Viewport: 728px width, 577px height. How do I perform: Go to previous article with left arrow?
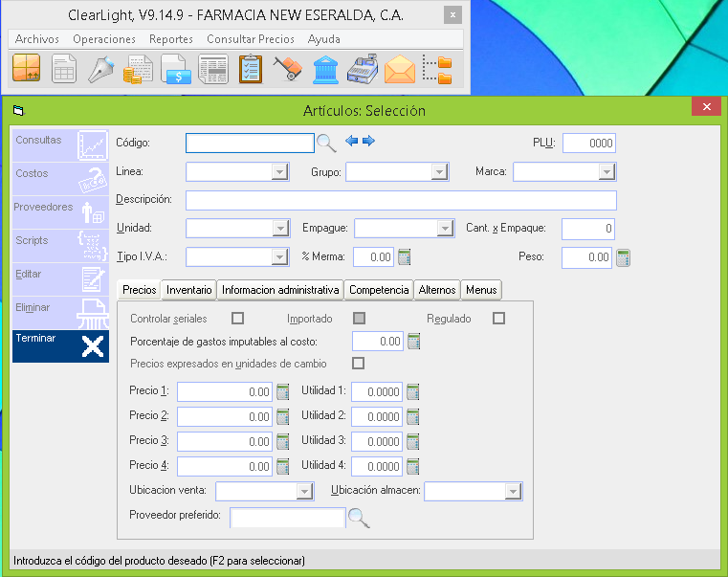click(x=351, y=141)
